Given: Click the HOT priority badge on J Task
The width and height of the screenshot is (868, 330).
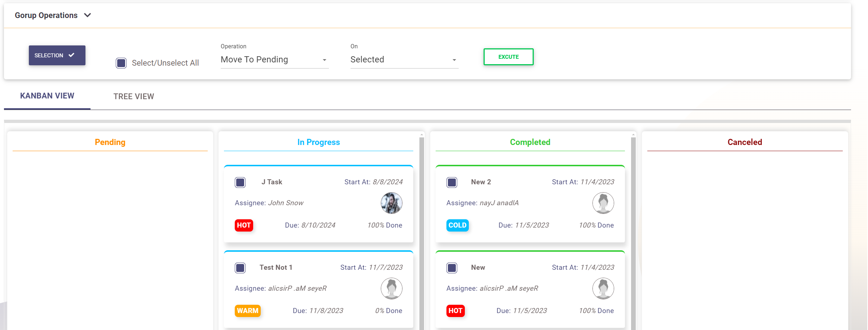Looking at the screenshot, I should [244, 225].
